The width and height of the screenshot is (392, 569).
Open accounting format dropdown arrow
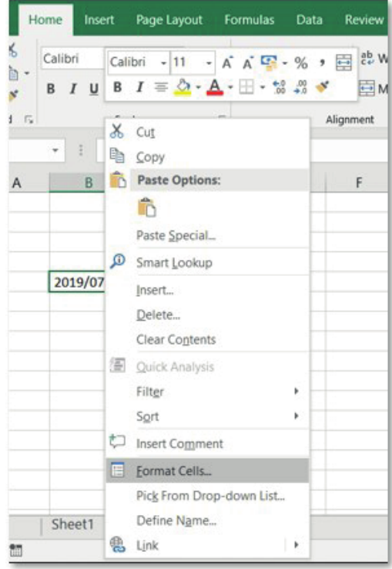coord(285,63)
